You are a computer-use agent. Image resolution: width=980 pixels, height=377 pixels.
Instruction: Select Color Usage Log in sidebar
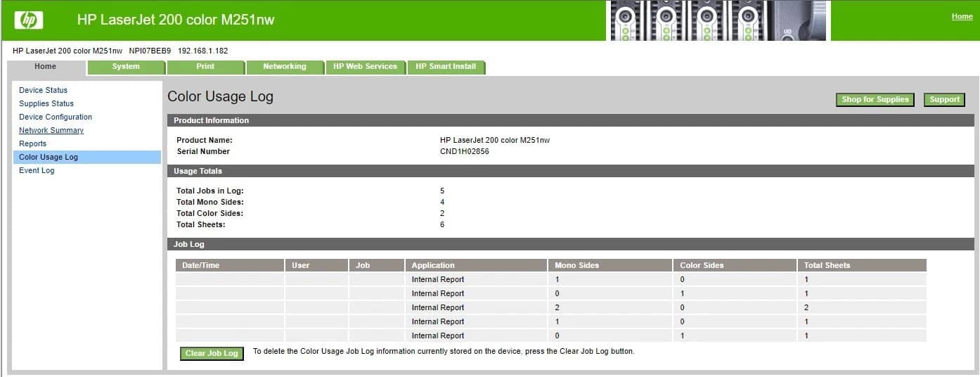coord(87,157)
